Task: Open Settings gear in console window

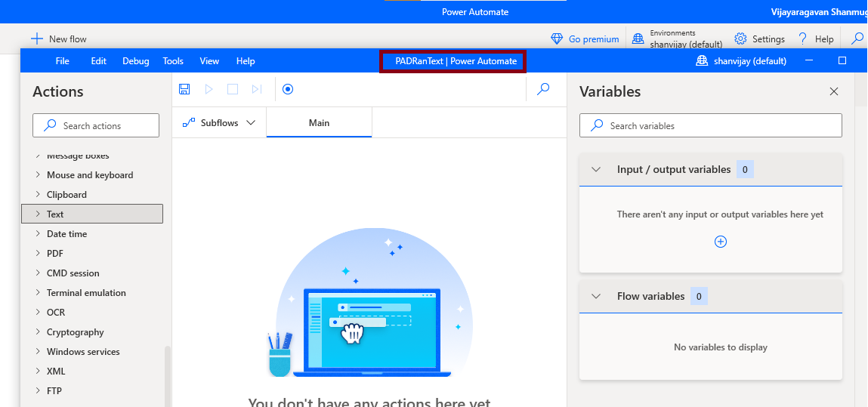Action: tap(740, 39)
